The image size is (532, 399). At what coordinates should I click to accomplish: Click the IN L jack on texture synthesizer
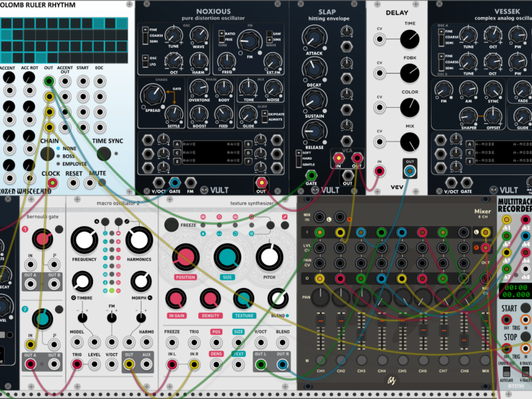[172, 364]
